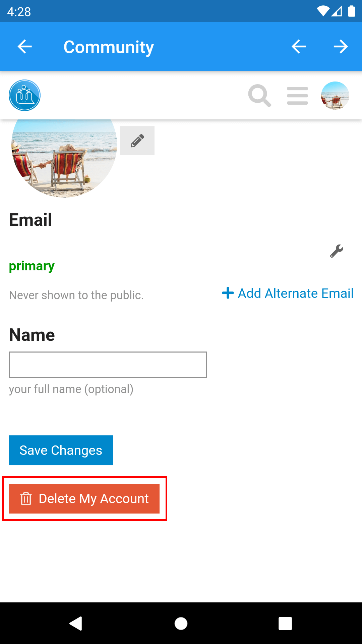Tap the Community title text

tap(109, 47)
